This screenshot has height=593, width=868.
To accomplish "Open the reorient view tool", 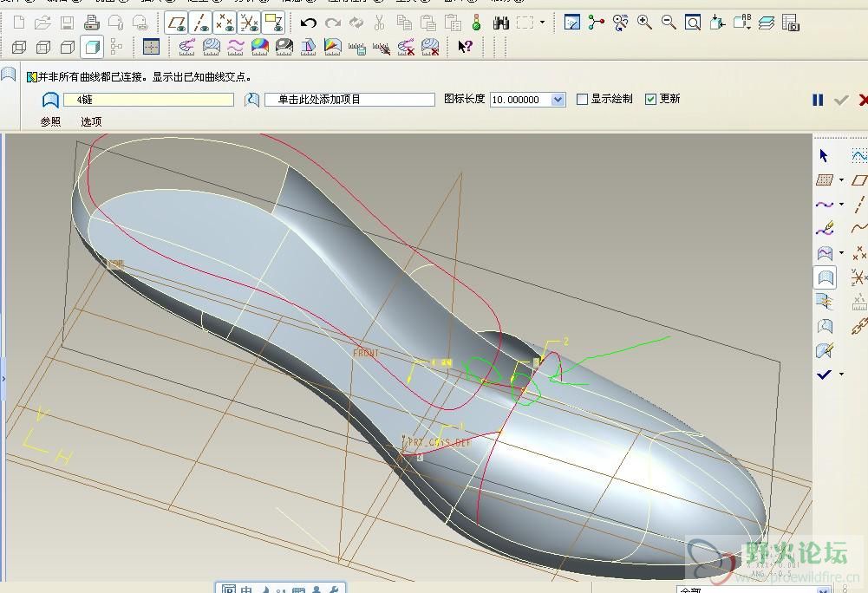I will pos(717,23).
